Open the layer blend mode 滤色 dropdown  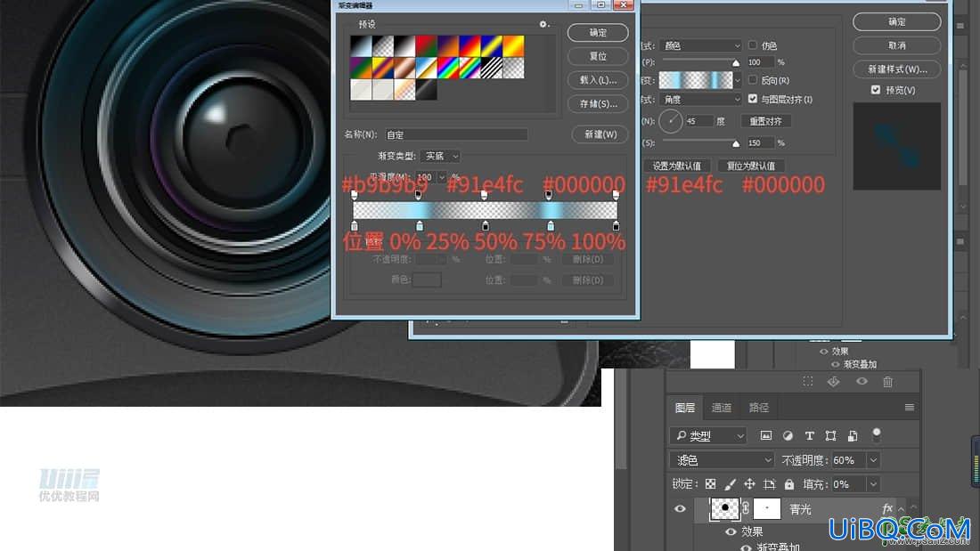click(x=722, y=460)
